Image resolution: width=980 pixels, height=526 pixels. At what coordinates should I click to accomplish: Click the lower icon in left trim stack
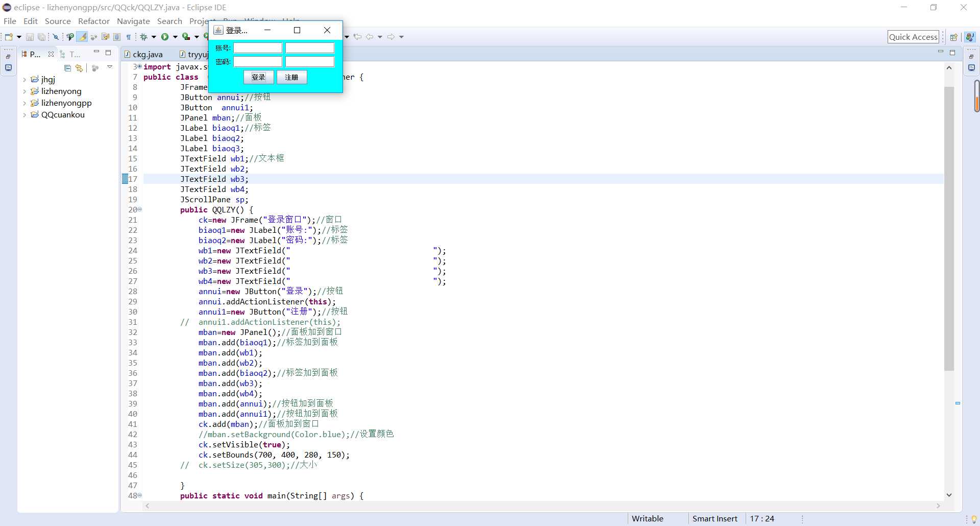tap(8, 67)
